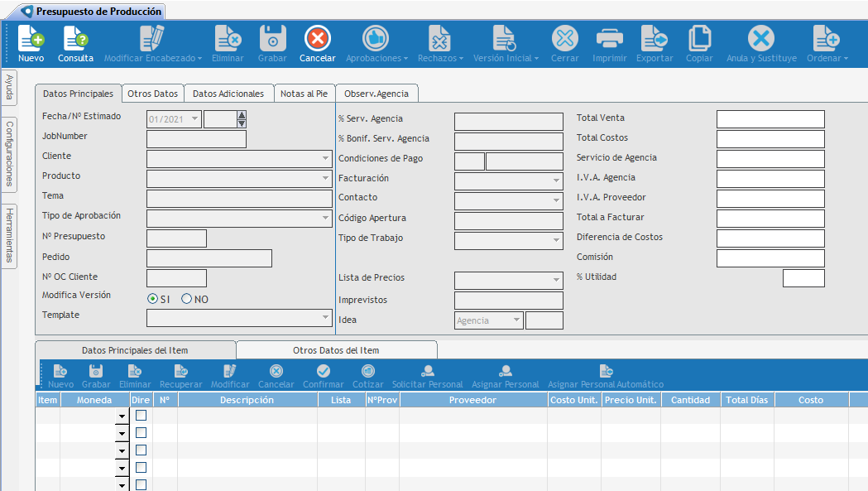This screenshot has height=491, width=868.
Task: Click the Exportar icon
Action: click(655, 39)
